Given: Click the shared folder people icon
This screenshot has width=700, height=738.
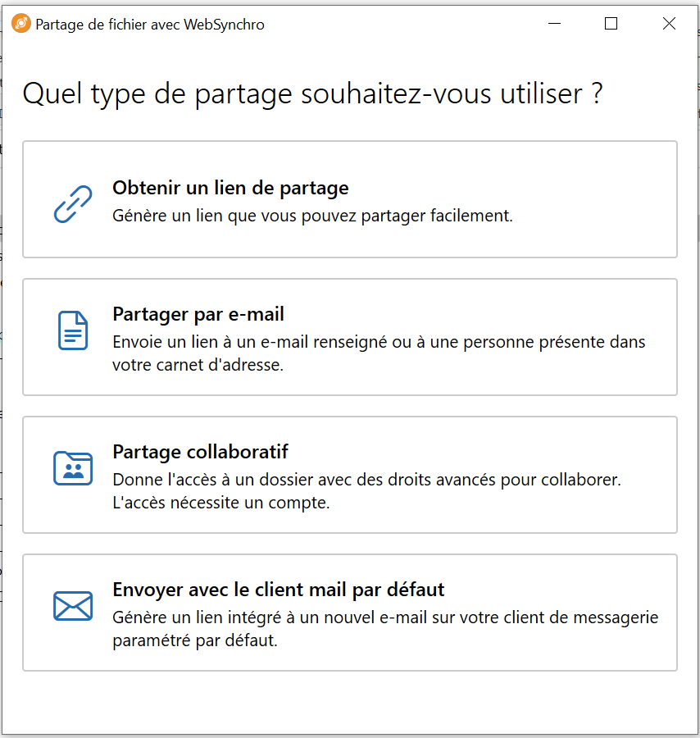Looking at the screenshot, I should click(73, 468).
